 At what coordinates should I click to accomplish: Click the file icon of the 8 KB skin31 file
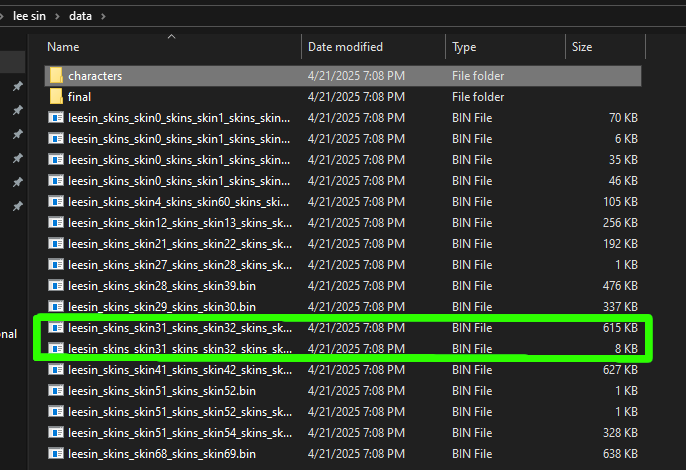56,348
